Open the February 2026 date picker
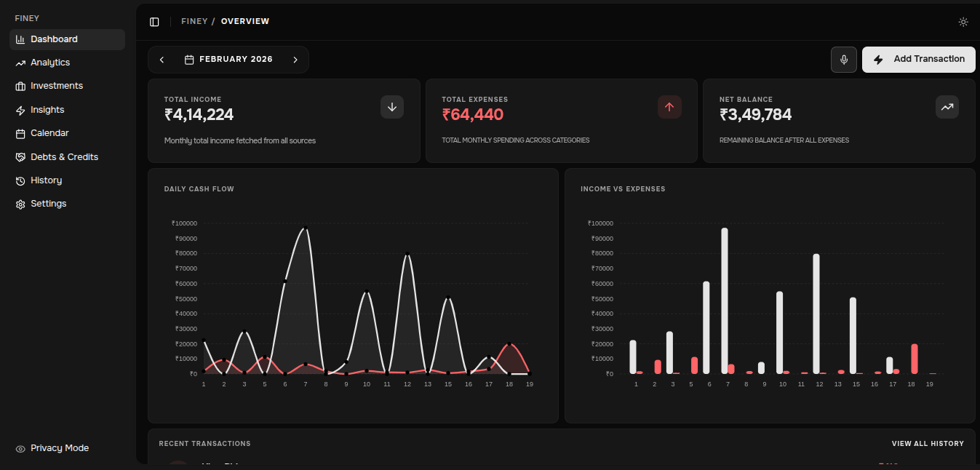Screen dimensions: 980x470 [228, 60]
